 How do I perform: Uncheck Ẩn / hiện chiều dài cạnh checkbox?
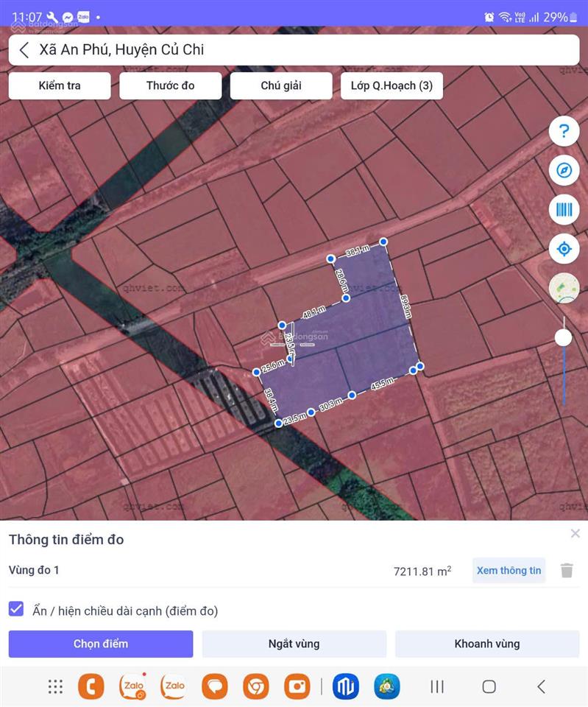[x=16, y=610]
